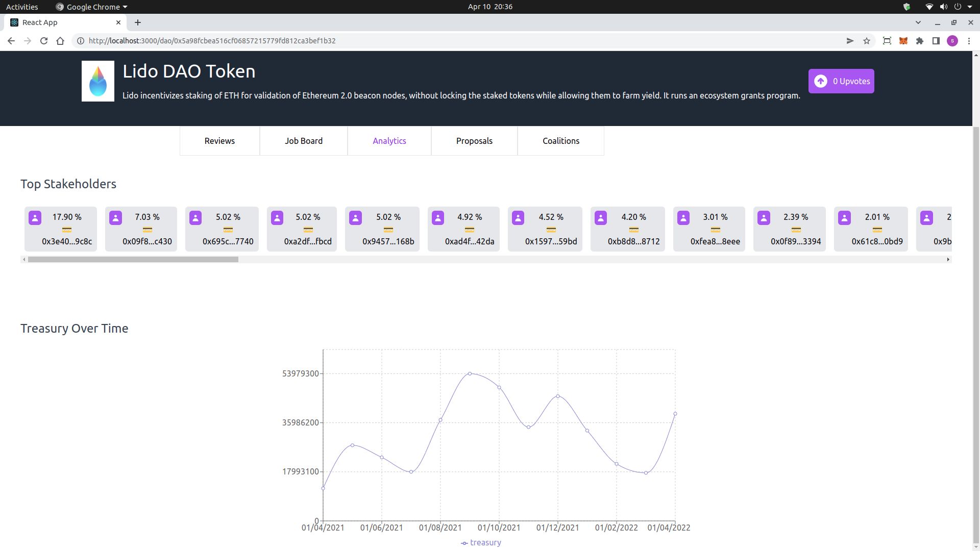Select the Analytics tab
Screen dimensions: 980x551
point(389,141)
